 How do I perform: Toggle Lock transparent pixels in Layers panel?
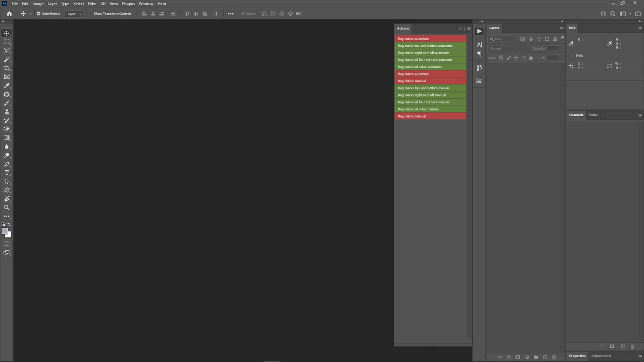pyautogui.click(x=501, y=57)
